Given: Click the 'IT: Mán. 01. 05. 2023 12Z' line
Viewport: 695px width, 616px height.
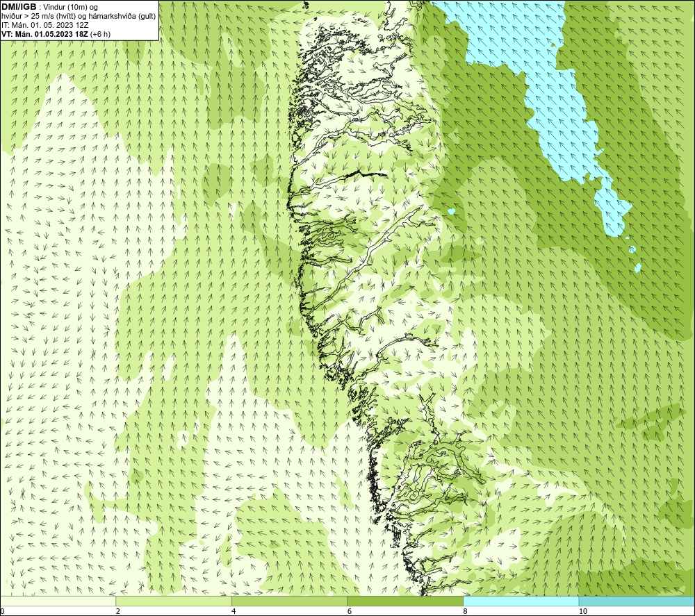Looking at the screenshot, I should coord(45,25).
